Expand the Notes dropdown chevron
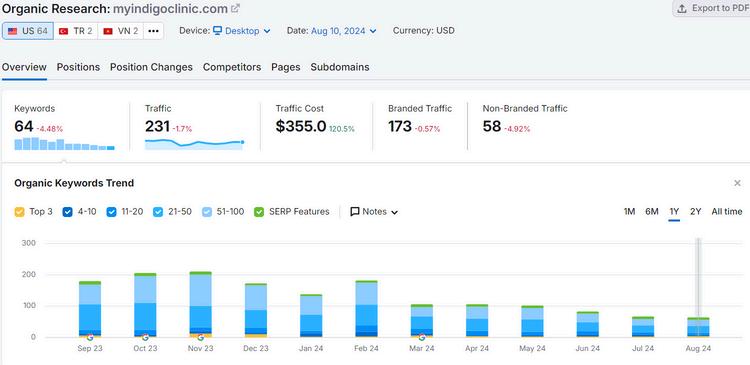Screen dimensions: 750x365 [x=395, y=212]
